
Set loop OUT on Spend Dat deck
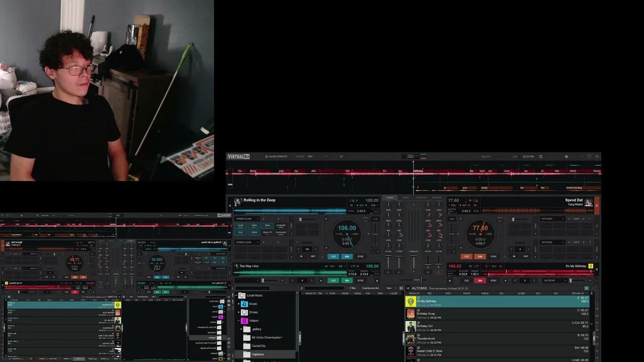tap(526, 256)
